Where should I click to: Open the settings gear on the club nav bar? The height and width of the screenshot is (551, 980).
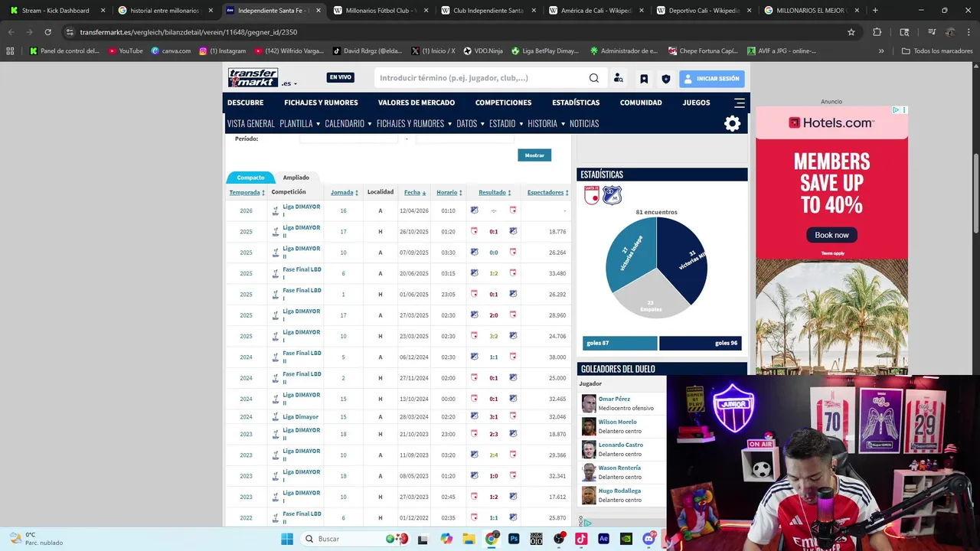point(733,123)
